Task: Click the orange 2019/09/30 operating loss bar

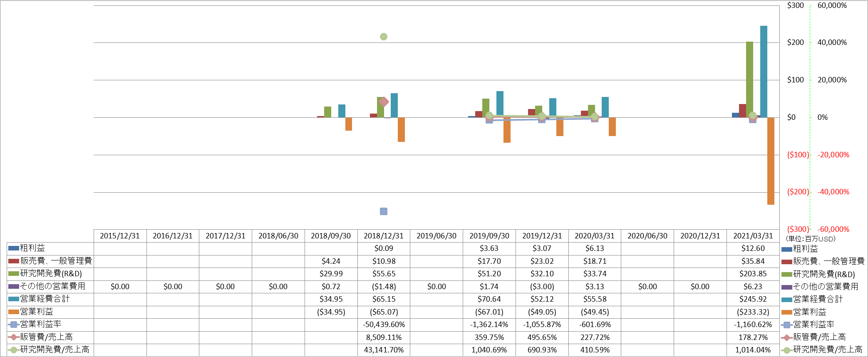Action: (507, 130)
